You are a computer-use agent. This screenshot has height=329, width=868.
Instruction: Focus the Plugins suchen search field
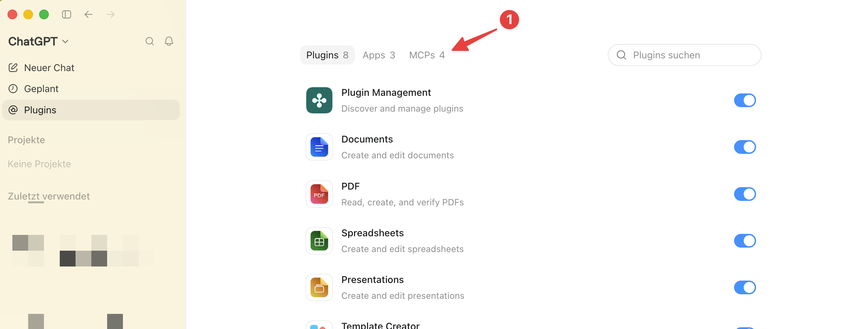(685, 55)
